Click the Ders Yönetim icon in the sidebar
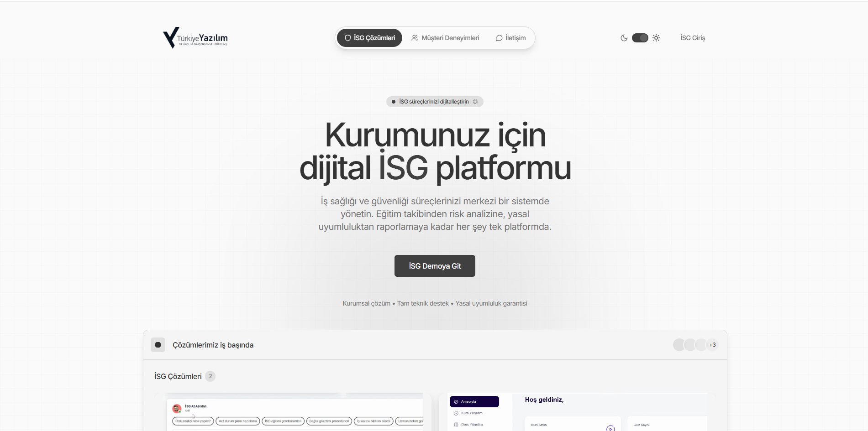 456,424
